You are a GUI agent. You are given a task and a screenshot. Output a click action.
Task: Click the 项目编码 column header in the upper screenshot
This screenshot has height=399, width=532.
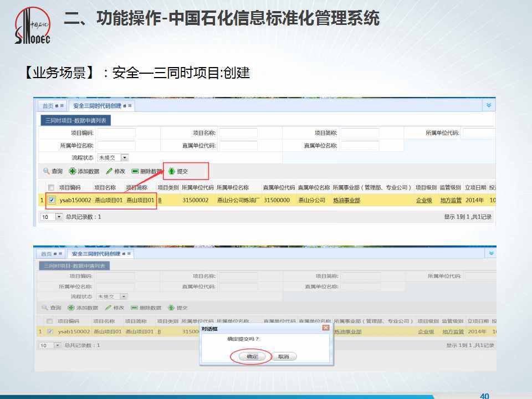[x=70, y=188]
